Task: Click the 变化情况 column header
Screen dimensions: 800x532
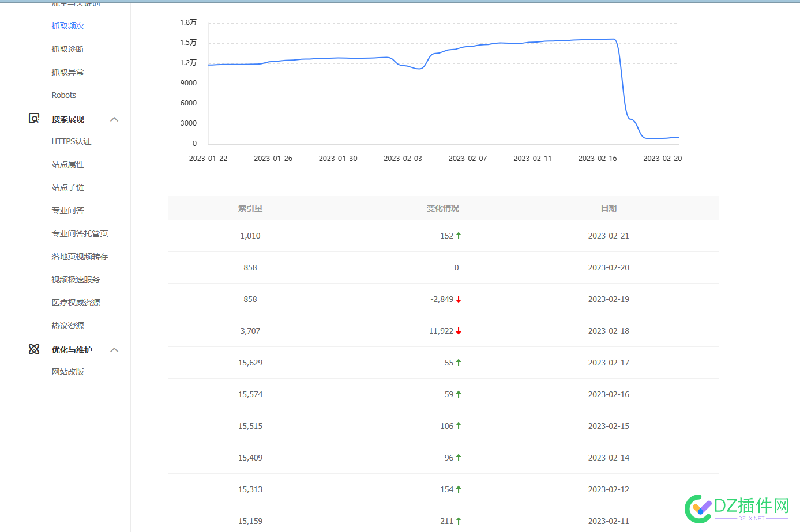Action: click(x=443, y=208)
